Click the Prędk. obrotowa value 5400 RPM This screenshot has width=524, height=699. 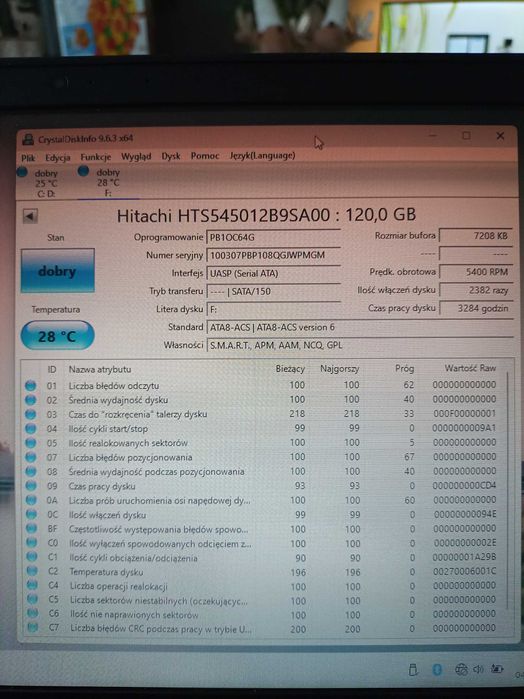(x=476, y=271)
